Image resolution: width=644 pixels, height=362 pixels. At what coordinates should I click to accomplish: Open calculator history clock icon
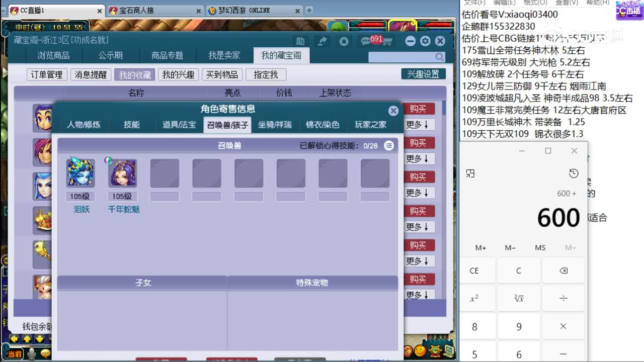(x=574, y=173)
